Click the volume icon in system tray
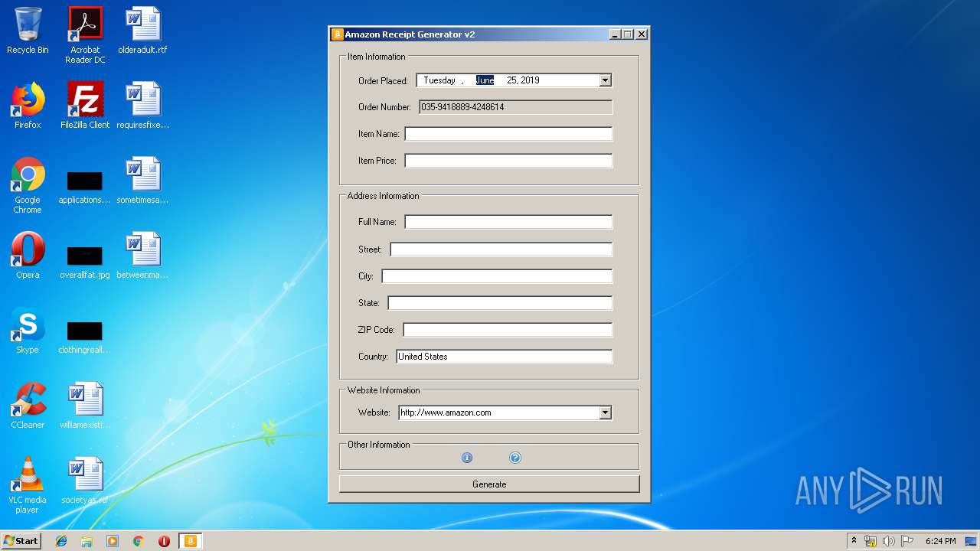 888,541
